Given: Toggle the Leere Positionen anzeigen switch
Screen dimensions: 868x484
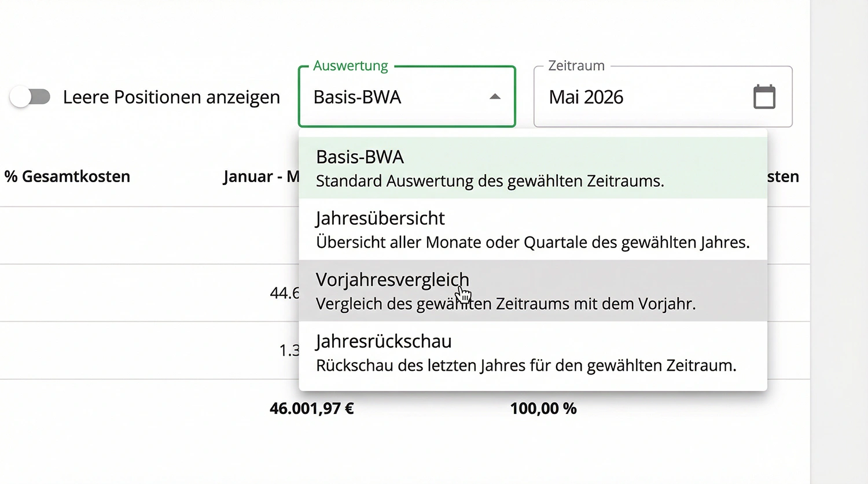Looking at the screenshot, I should 30,97.
